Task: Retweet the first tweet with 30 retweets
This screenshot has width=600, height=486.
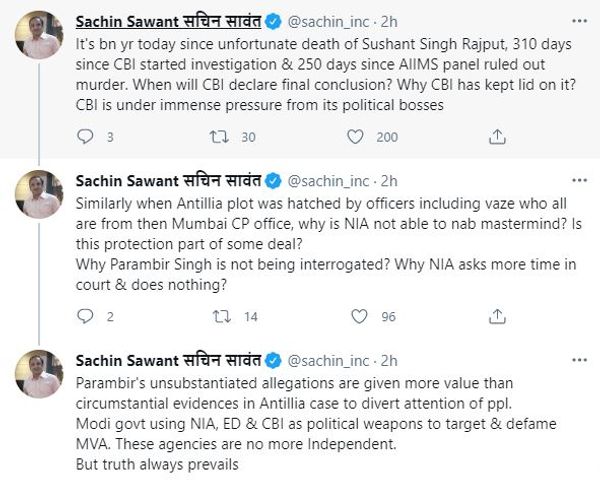Action: (x=219, y=137)
